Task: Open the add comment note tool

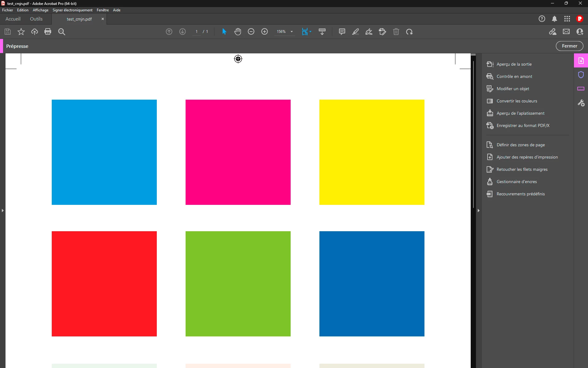Action: (342, 32)
